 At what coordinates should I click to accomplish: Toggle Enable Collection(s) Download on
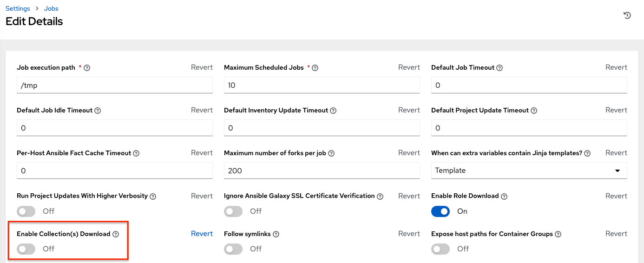tap(26, 249)
